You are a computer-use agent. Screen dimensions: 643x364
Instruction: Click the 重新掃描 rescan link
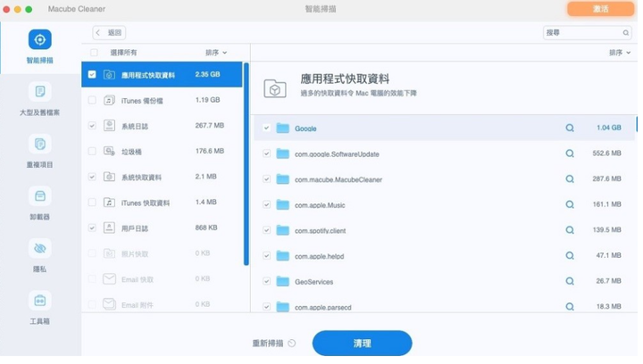coord(268,343)
